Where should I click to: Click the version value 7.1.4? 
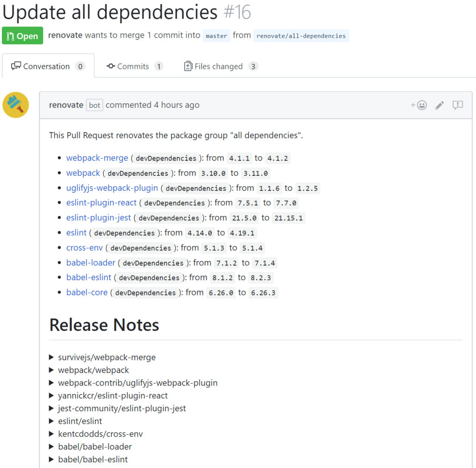pos(264,263)
